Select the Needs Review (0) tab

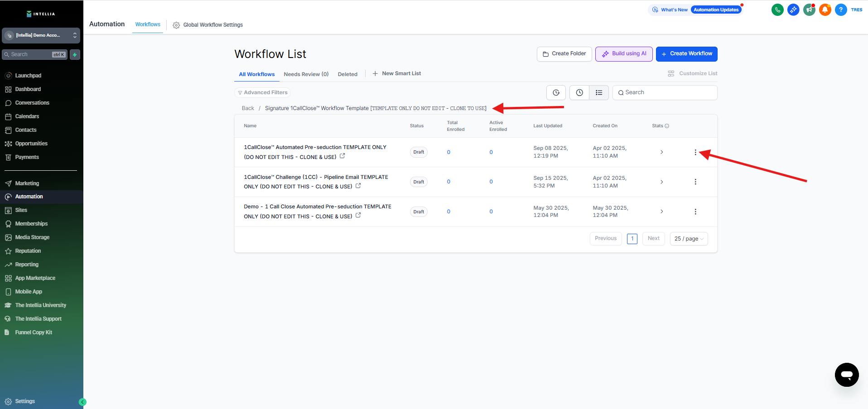pos(306,74)
